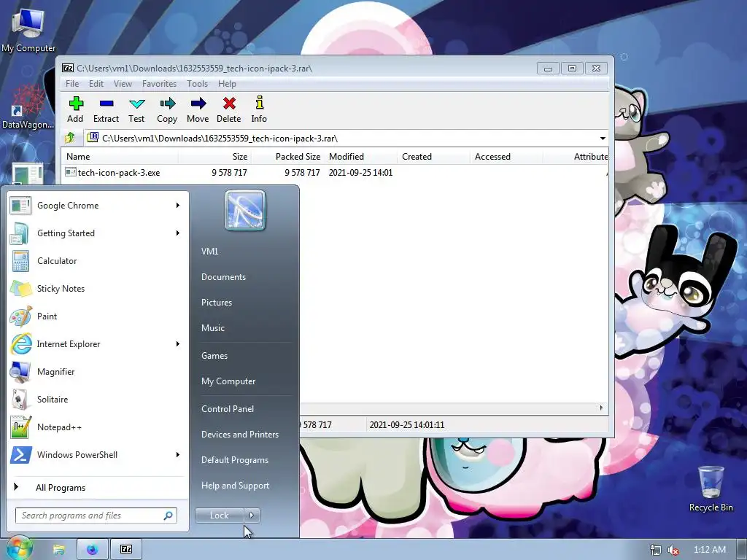
Task: Click the Extract toolbar icon
Action: (x=106, y=110)
